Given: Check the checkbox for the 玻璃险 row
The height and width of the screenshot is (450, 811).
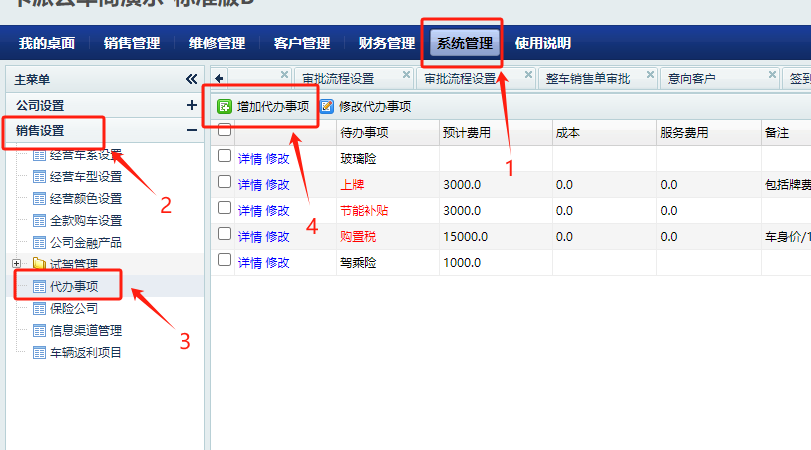Looking at the screenshot, I should 225,157.
